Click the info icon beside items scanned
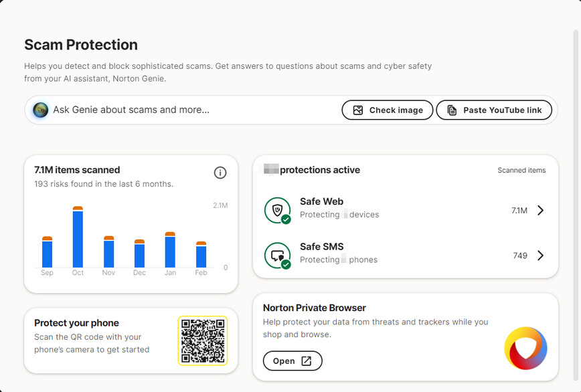The width and height of the screenshot is (581, 392). 220,173
